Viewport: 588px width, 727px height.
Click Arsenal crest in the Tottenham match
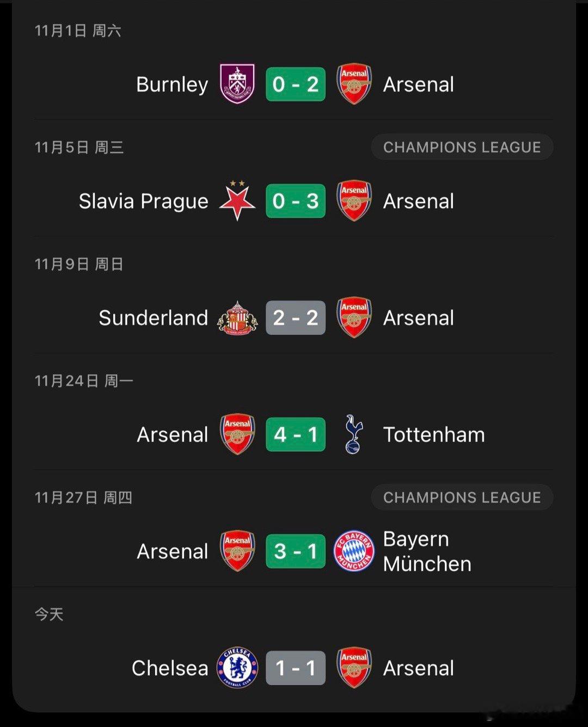pos(237,434)
